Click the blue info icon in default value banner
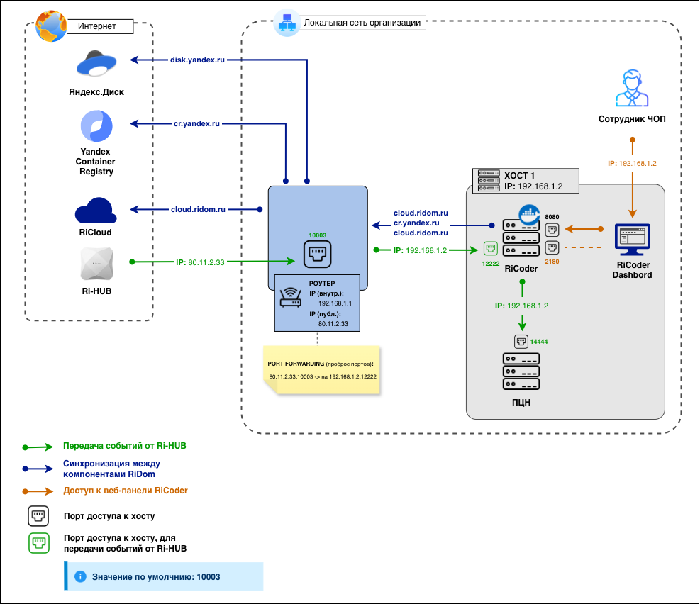Screen dimensions: 700x604 (81, 577)
